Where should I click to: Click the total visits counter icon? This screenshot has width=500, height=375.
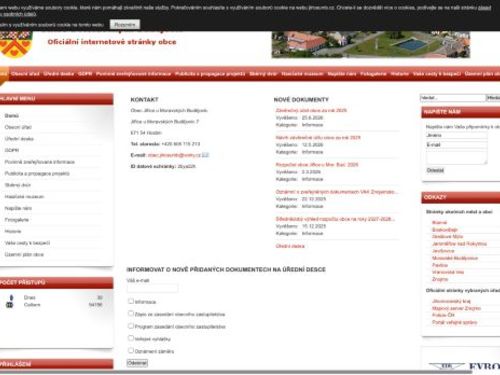tap(10, 305)
